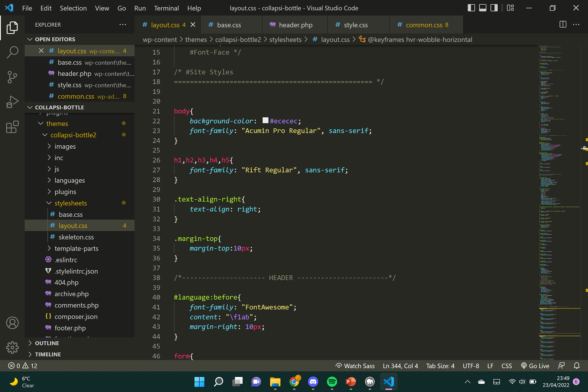Open the Manage gear icon
Image resolution: width=588 pixels, height=392 pixels.
[x=12, y=347]
